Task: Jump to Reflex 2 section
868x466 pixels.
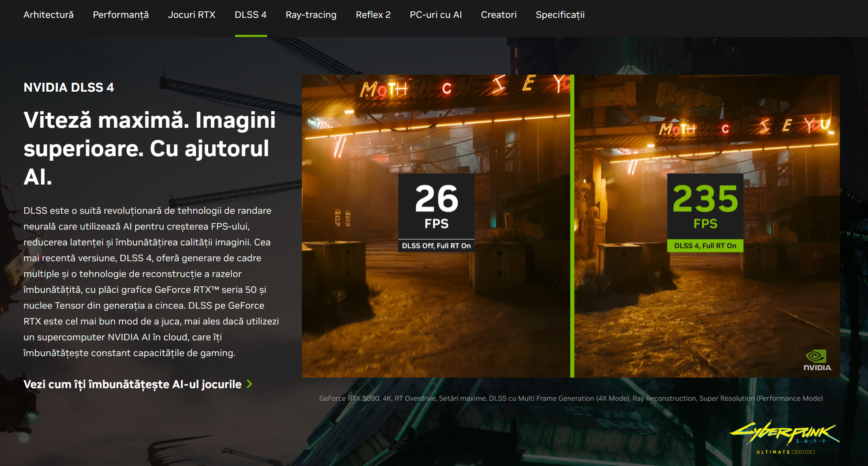Action: click(x=373, y=15)
